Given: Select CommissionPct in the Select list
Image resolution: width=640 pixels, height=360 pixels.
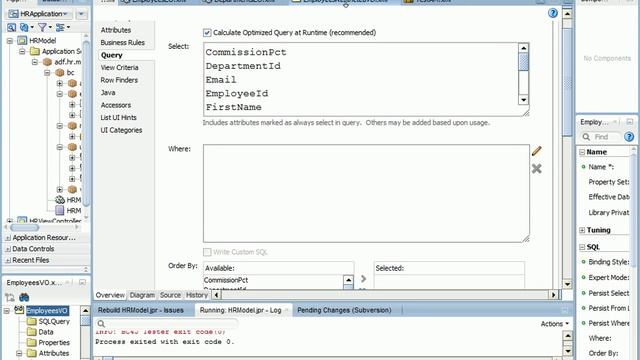Looking at the screenshot, I should pyautogui.click(x=246, y=52).
